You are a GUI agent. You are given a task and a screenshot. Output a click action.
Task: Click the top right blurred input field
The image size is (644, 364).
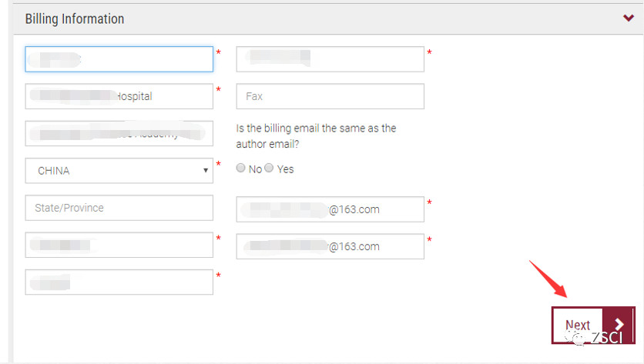coord(330,59)
